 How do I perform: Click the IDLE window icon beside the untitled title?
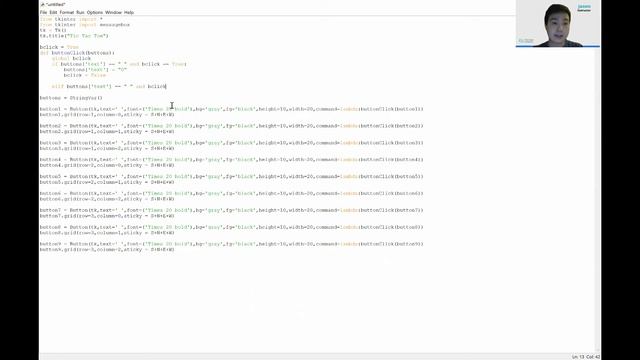coord(42,4)
